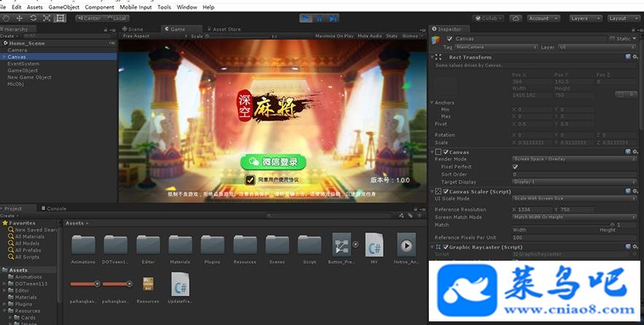Screen dimensions: 644x325
Task: Click the Play button
Action: click(x=305, y=18)
